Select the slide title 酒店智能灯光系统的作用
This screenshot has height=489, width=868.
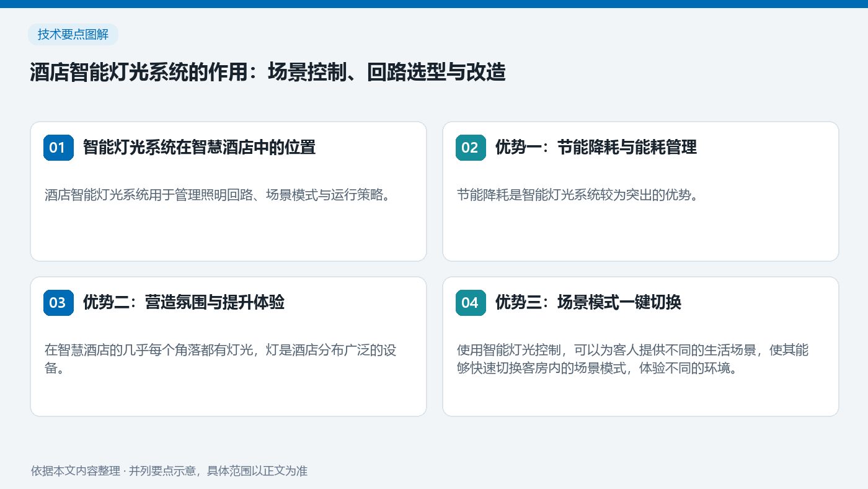click(268, 73)
